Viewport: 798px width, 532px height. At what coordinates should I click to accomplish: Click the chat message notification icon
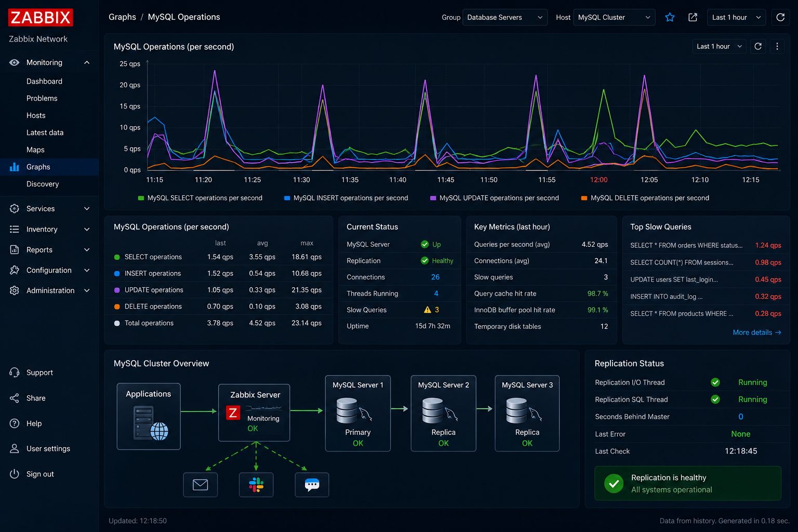(x=312, y=485)
